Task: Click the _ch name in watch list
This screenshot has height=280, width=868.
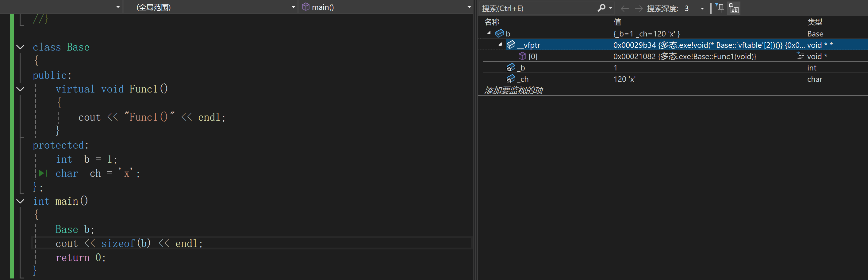Action: point(523,79)
